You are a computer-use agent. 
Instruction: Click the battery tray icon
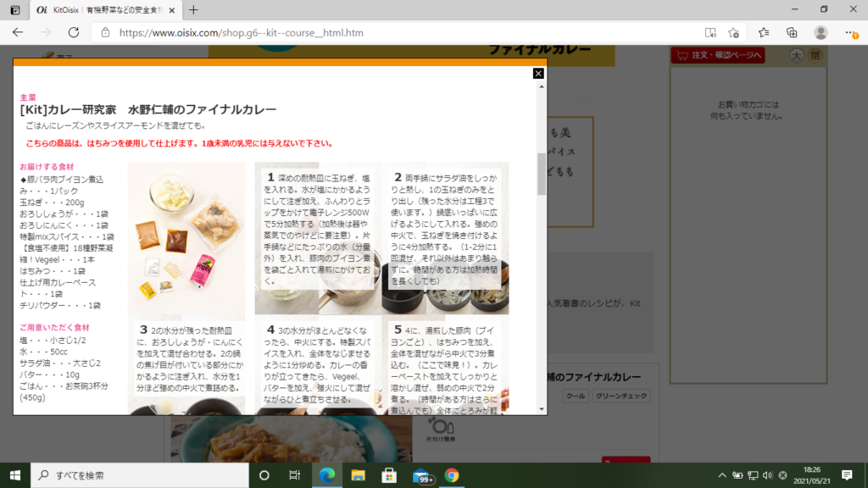coord(737,475)
